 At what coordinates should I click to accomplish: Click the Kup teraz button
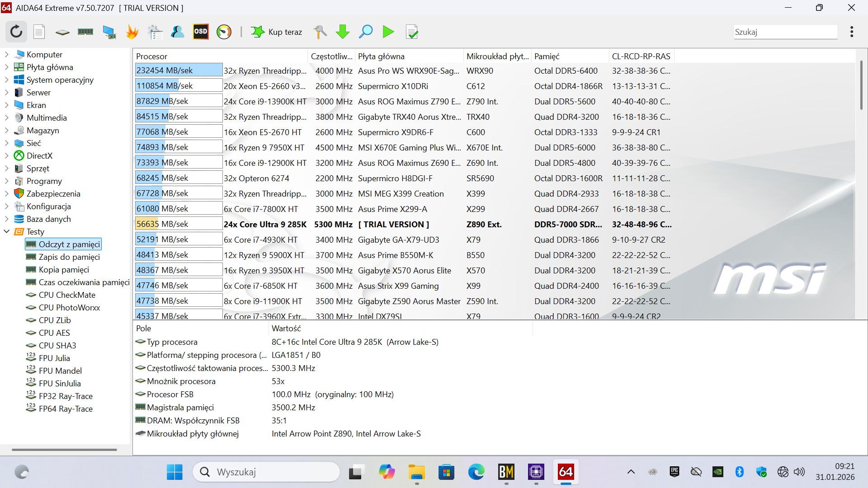point(277,32)
